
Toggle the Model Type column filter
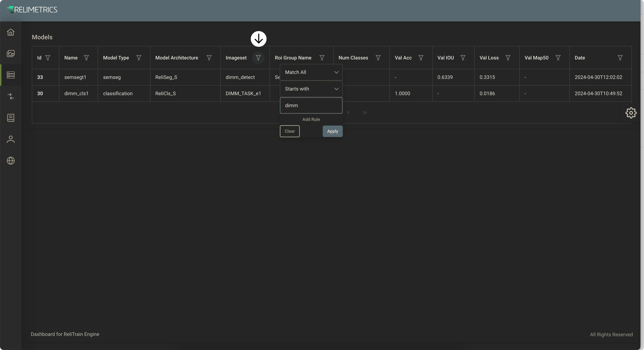(x=139, y=58)
